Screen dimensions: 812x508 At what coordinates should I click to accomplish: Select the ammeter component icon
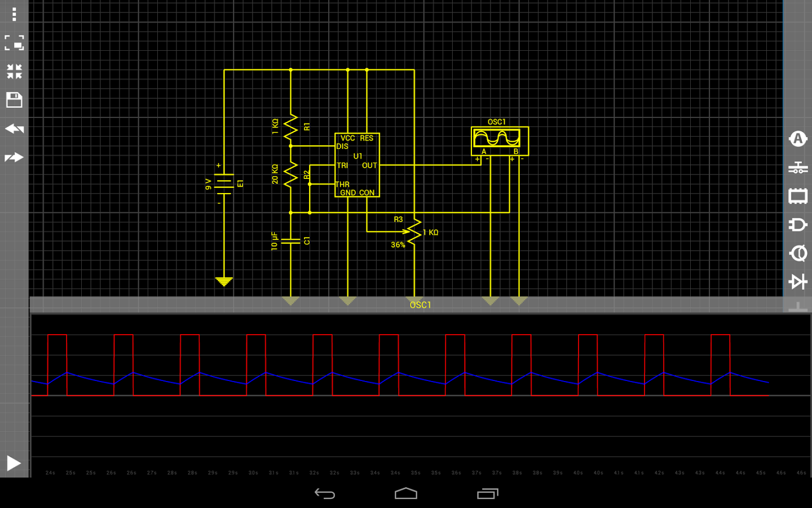[797, 139]
